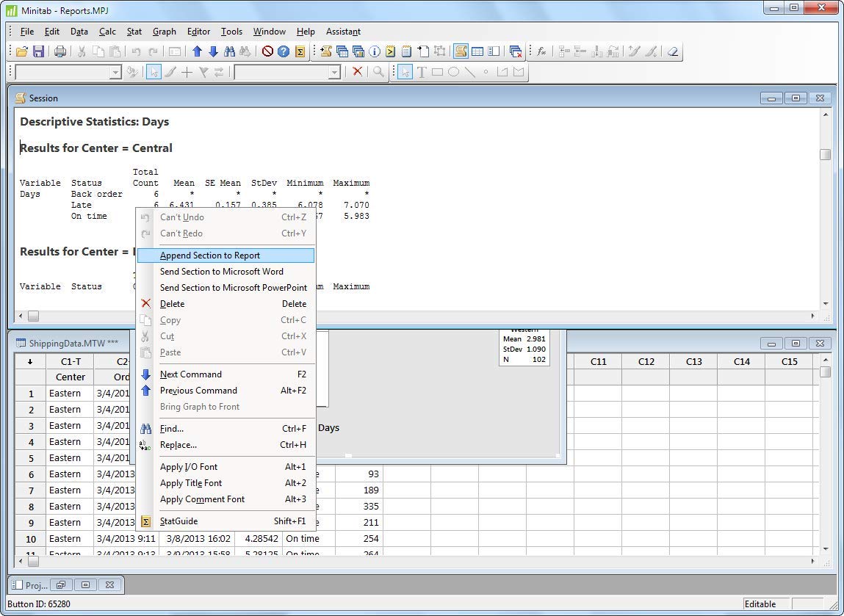This screenshot has height=616, width=844.
Task: Open the Stat menu
Action: [x=134, y=32]
